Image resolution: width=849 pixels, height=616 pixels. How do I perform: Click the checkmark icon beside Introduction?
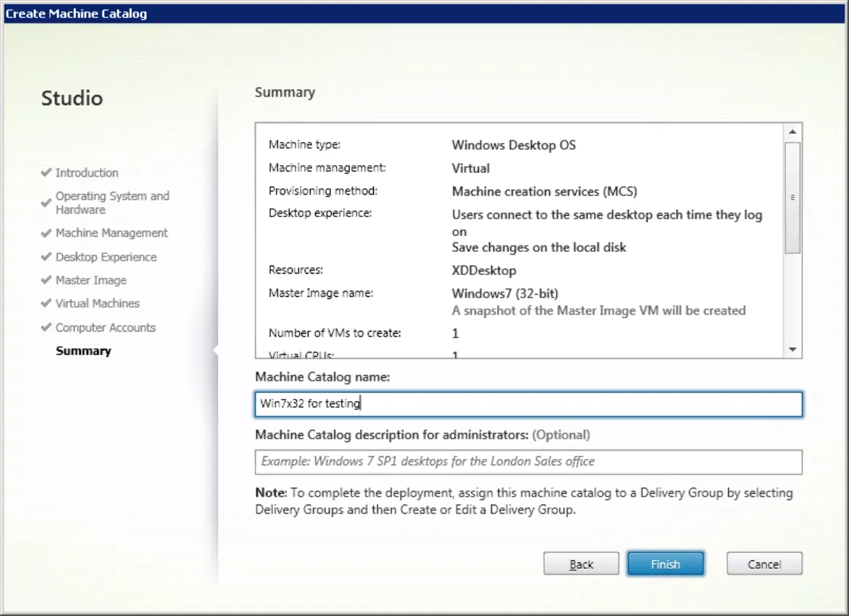pyautogui.click(x=46, y=172)
